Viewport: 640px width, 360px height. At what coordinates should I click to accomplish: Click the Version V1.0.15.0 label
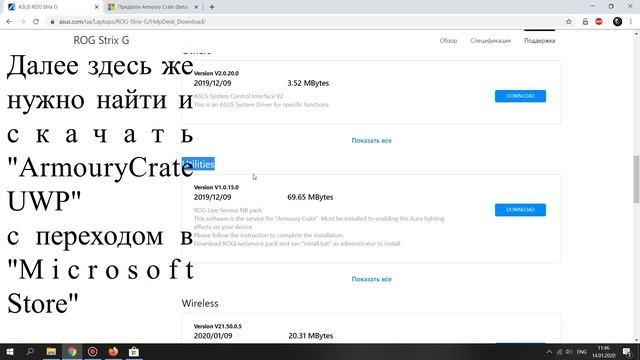pyautogui.click(x=216, y=187)
